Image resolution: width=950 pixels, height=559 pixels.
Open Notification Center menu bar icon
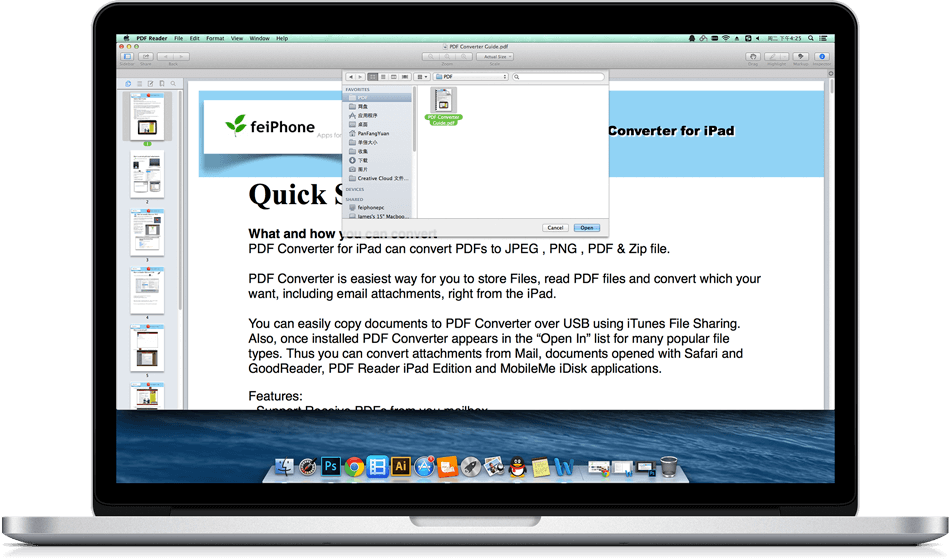pos(823,38)
